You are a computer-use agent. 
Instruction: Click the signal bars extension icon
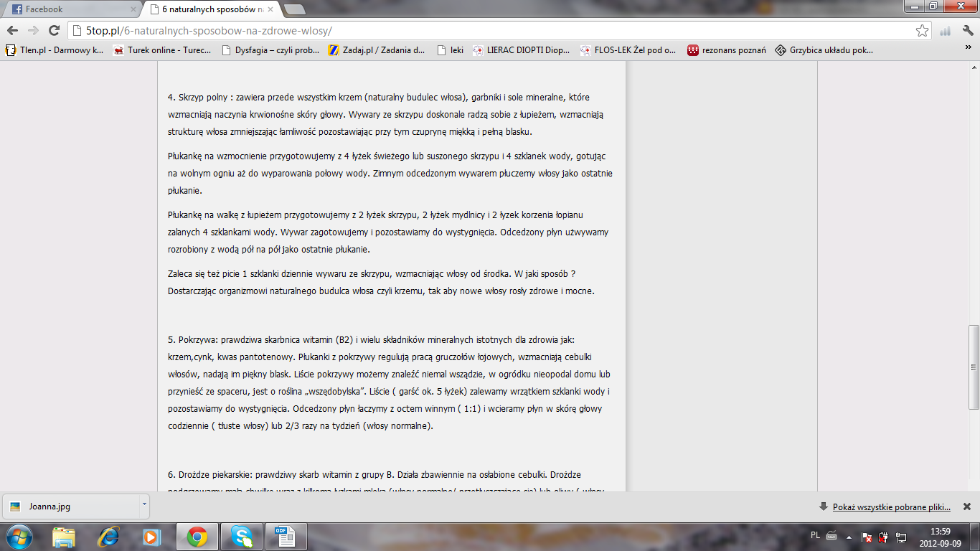click(946, 31)
